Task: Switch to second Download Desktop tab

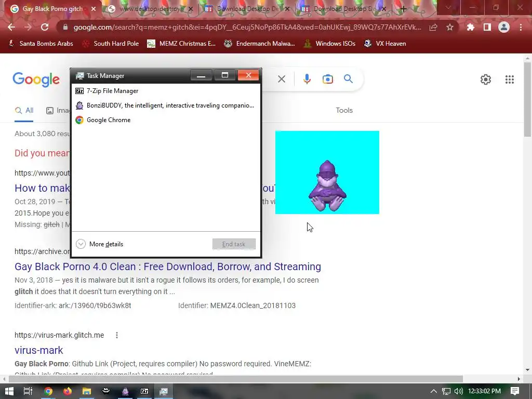Action: tap(343, 9)
